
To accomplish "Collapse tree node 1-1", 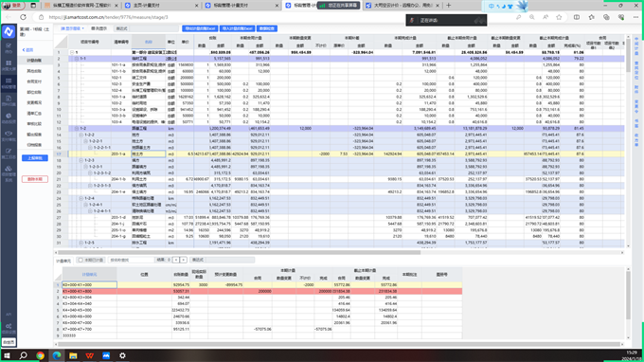I will coord(77,59).
